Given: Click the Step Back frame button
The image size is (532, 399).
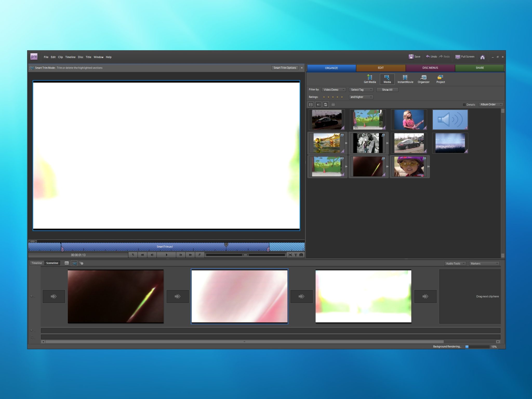Looking at the screenshot, I should point(152,255).
